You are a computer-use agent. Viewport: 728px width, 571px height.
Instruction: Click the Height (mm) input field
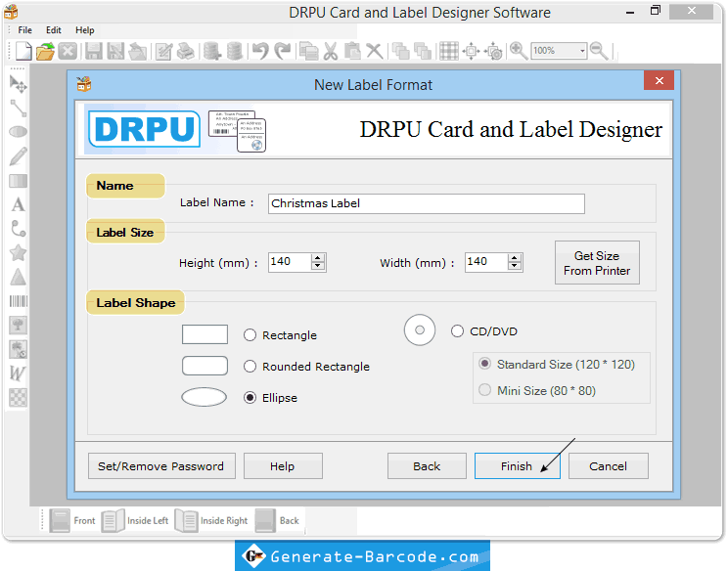[290, 262]
